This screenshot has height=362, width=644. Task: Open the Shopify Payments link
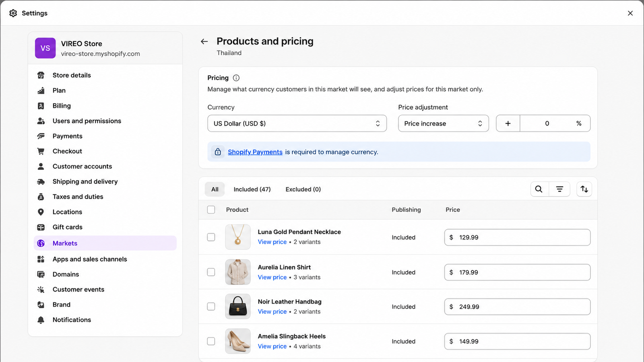click(255, 152)
